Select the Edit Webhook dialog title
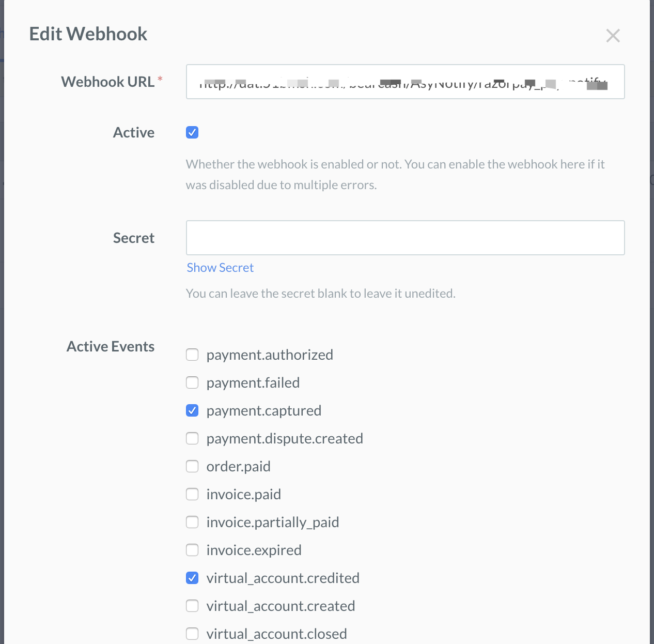Image resolution: width=654 pixels, height=644 pixels. (88, 33)
